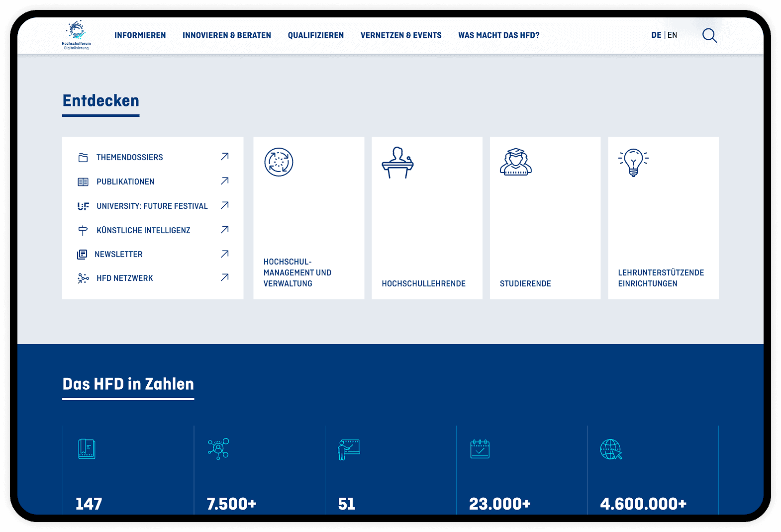Switch language to EN

[672, 35]
